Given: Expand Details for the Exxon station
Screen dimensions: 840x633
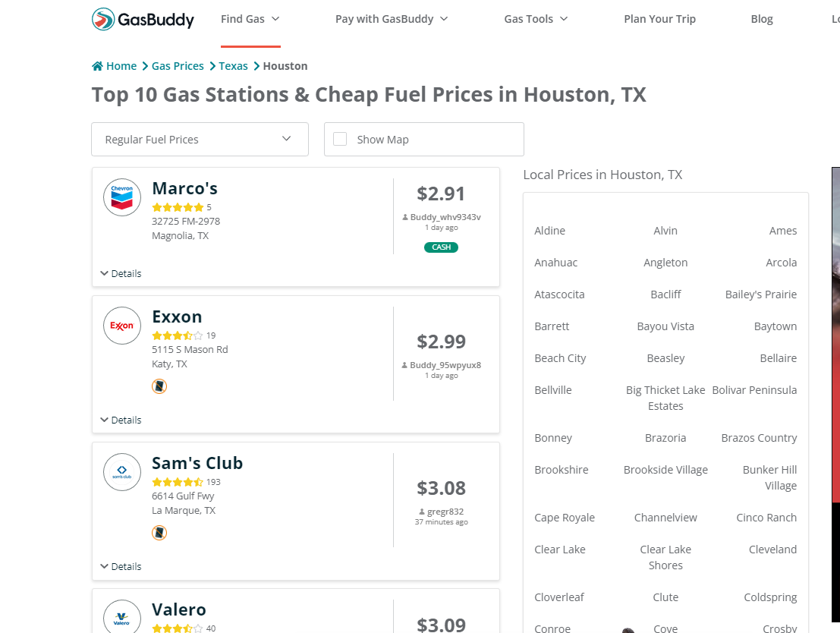Looking at the screenshot, I should [x=121, y=420].
